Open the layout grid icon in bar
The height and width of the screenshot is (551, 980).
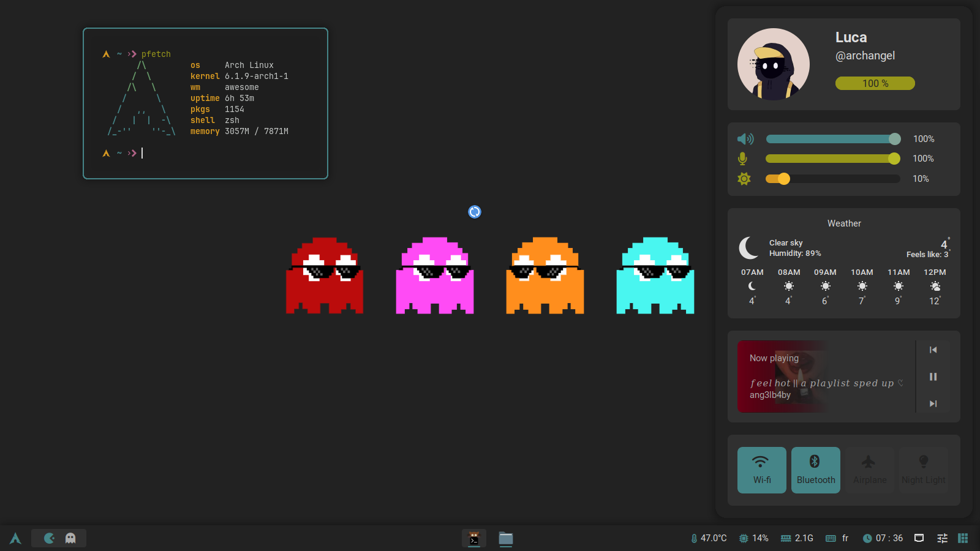[963, 538]
